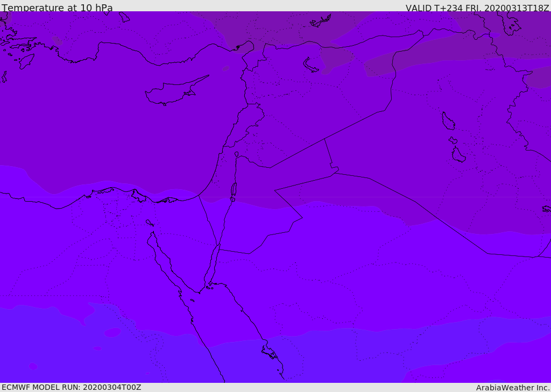Click the Lake Tharthar outline in Iraq

(448, 121)
